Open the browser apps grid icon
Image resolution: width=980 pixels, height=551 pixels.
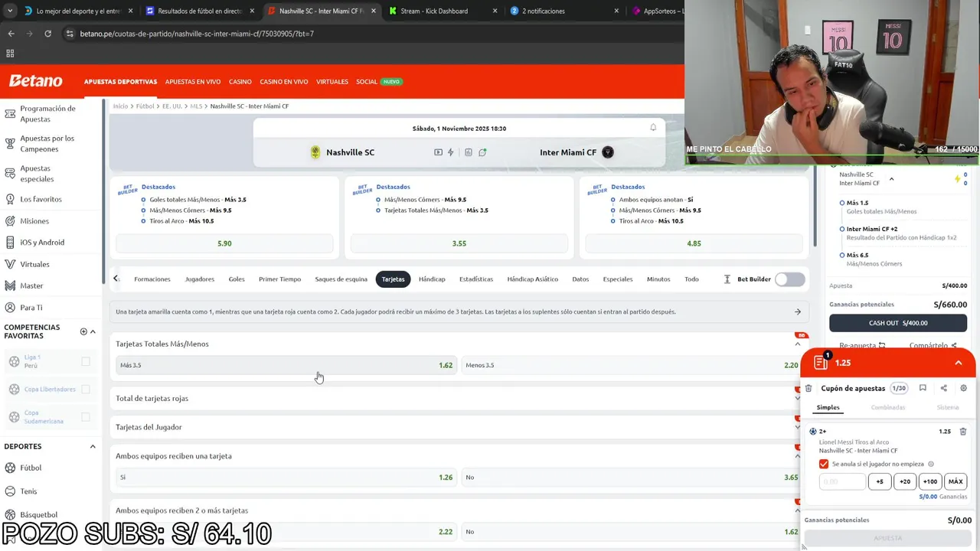click(10, 54)
